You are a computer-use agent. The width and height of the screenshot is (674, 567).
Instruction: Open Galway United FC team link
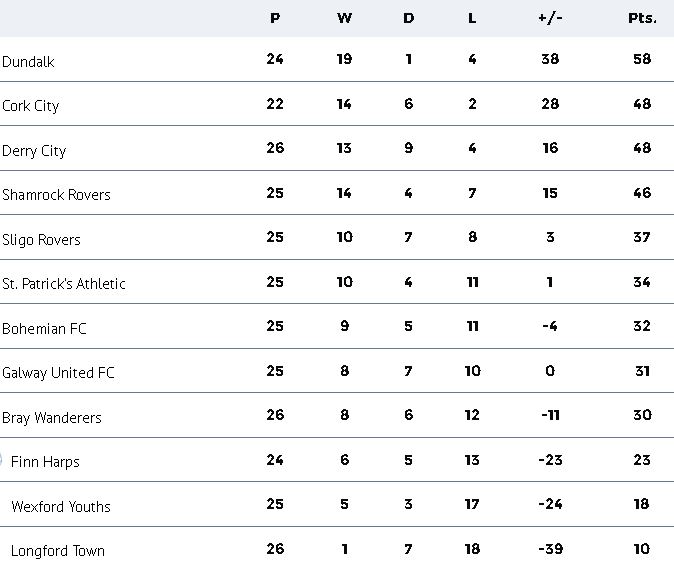[58, 373]
